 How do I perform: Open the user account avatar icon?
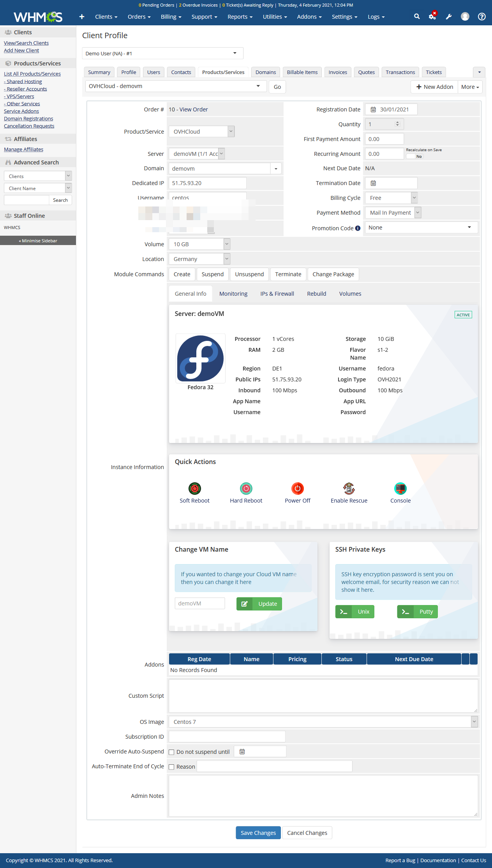click(x=465, y=16)
